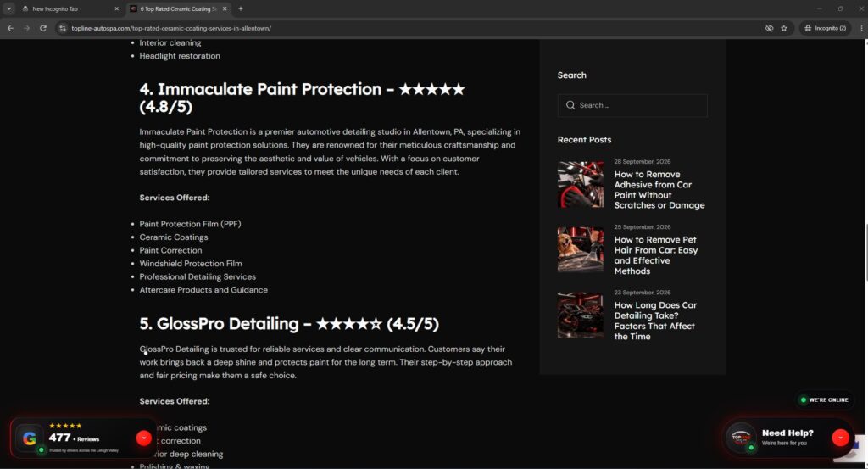The height and width of the screenshot is (469, 868).
Task: Click the Headlight restoration list item
Action: tap(180, 56)
